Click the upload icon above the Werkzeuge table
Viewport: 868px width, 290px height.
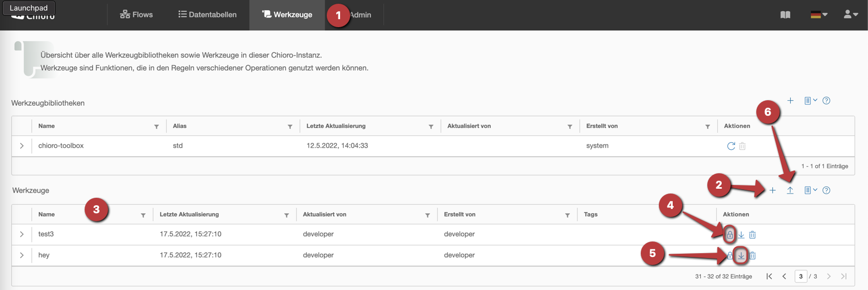pos(790,190)
